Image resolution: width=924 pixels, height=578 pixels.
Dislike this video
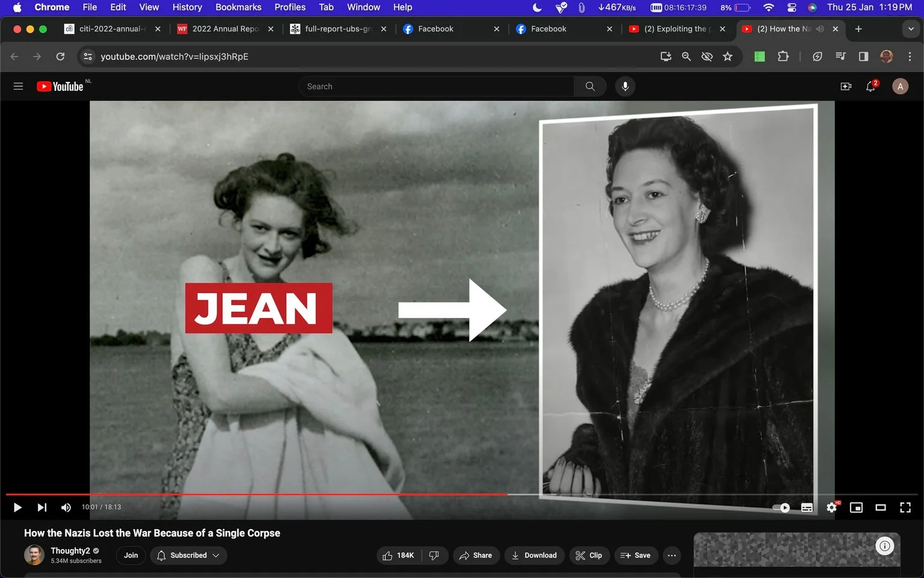(x=434, y=555)
